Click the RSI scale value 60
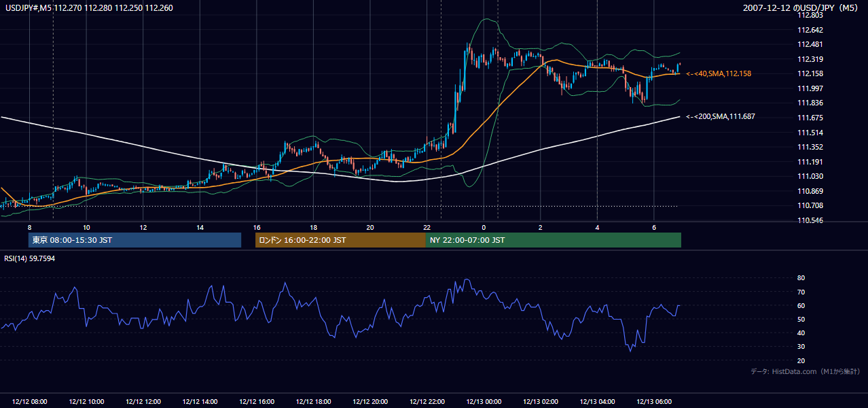 pyautogui.click(x=801, y=305)
